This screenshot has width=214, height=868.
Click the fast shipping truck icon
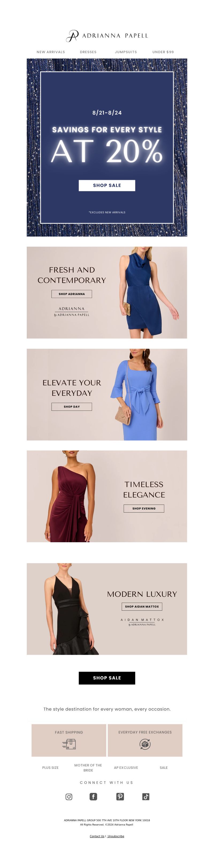coord(69,744)
